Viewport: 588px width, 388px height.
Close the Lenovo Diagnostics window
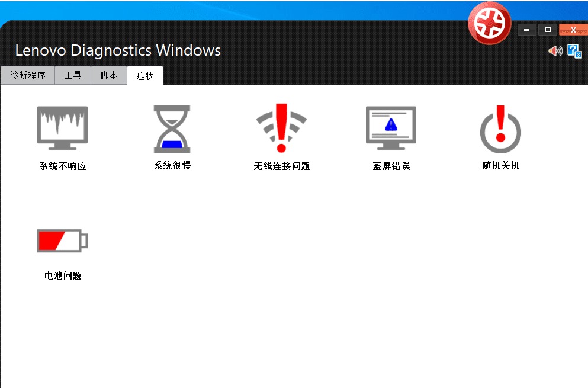point(573,30)
